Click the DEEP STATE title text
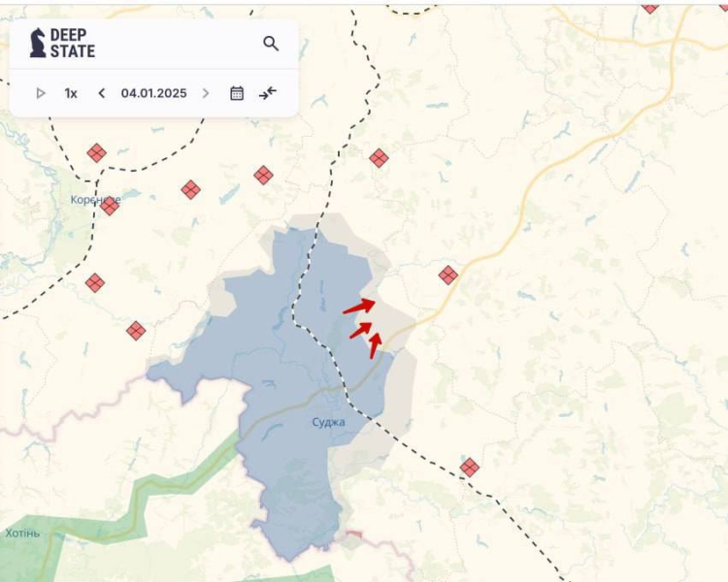The width and height of the screenshot is (728, 582). [73, 43]
